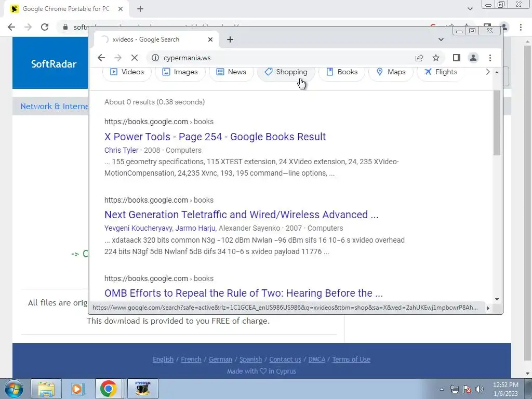Screen dimensions: 532x399
Task: Go back in the front Chrome window
Action: 101,58
